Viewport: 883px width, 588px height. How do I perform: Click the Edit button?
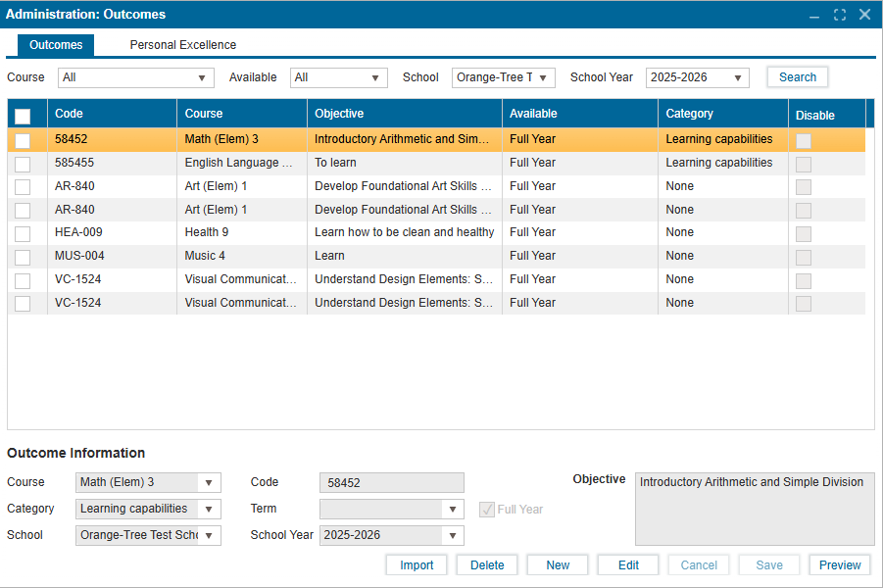click(628, 565)
